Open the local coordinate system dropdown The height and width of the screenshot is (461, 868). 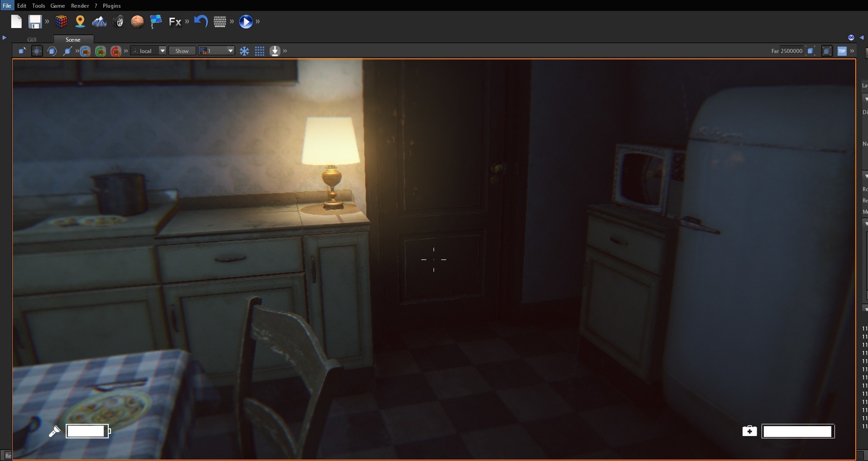[x=148, y=51]
